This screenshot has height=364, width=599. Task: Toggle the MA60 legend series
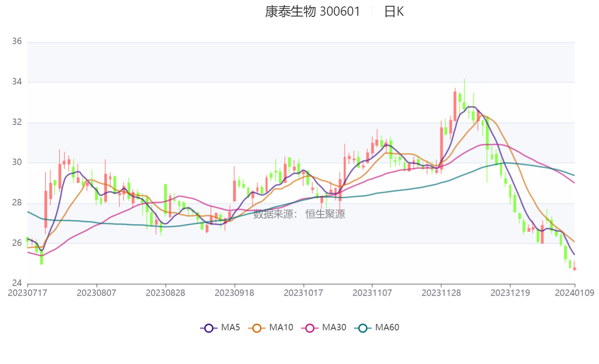(x=377, y=327)
